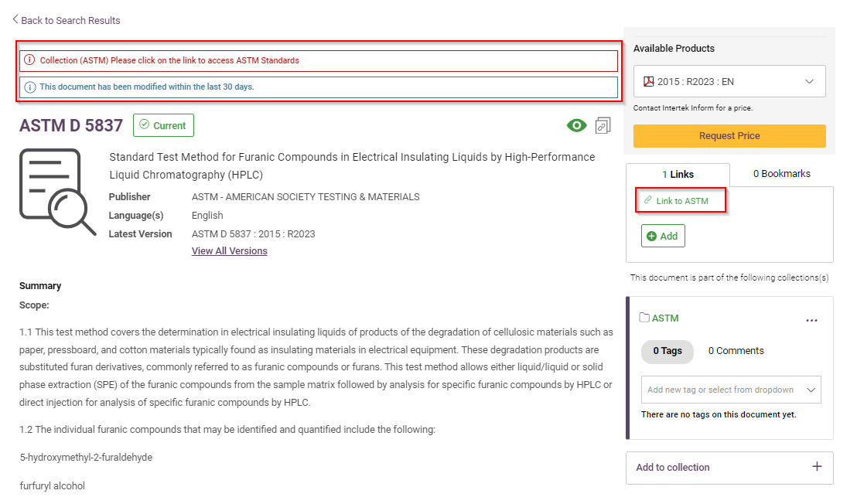857x504 pixels.
Task: Go back using the Back to Search Results arrow
Action: coord(15,20)
